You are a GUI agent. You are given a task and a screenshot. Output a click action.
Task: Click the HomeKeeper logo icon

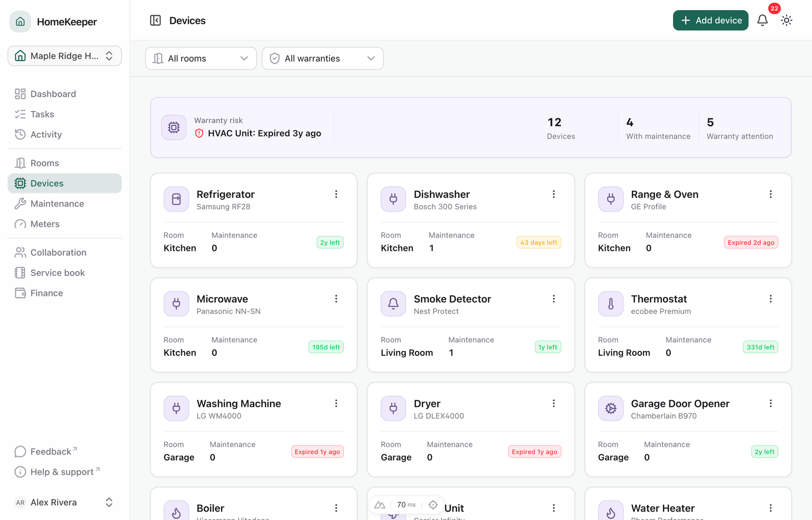(x=20, y=22)
